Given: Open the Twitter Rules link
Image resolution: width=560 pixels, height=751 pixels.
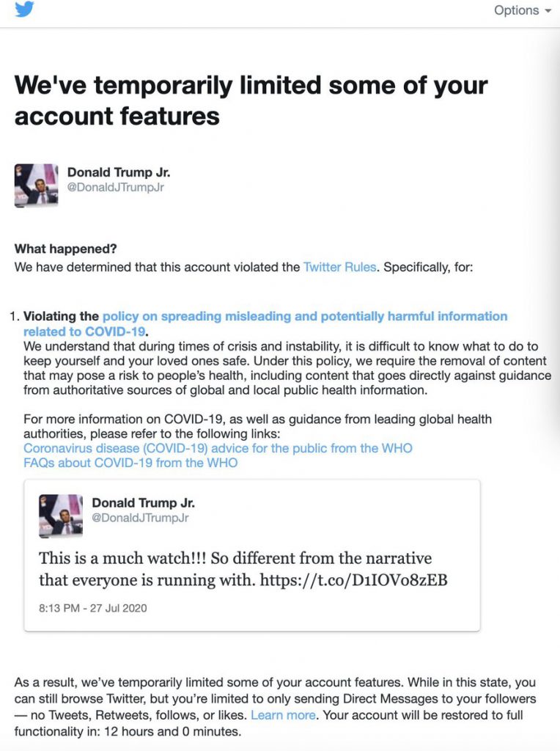Looking at the screenshot, I should tap(340, 267).
